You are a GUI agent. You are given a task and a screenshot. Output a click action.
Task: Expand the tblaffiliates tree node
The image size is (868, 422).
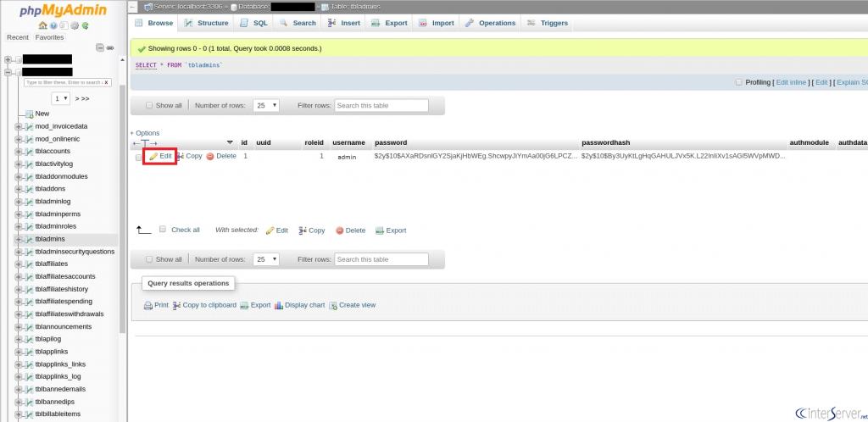point(19,264)
